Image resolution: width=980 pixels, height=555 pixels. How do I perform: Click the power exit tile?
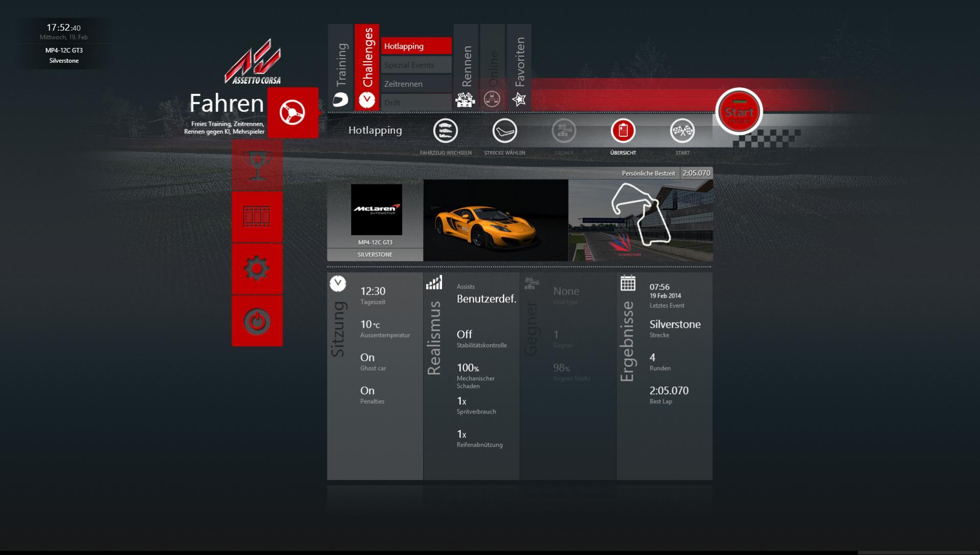click(x=257, y=321)
